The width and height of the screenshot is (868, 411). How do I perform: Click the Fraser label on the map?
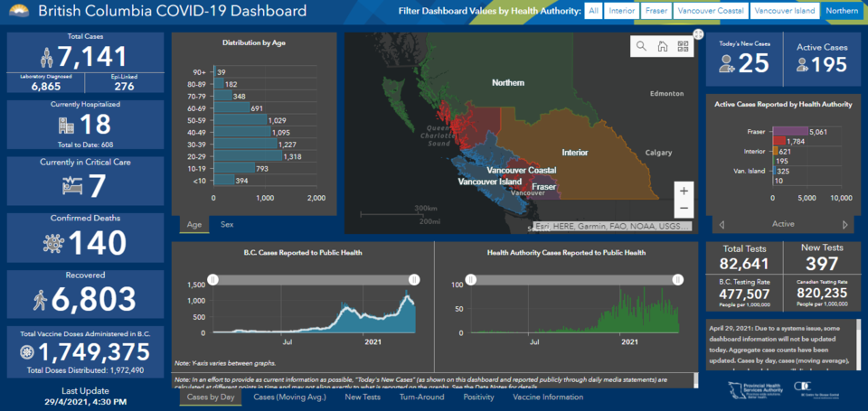(x=544, y=187)
